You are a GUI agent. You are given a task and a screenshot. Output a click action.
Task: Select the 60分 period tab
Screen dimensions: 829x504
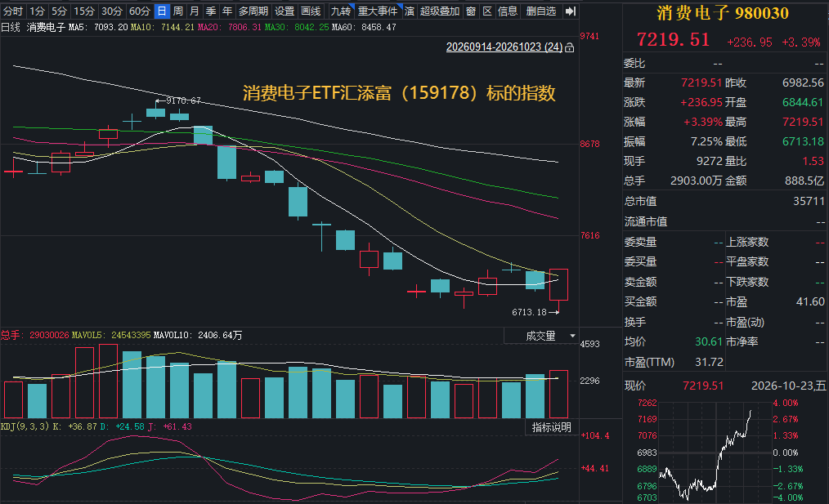tap(140, 11)
